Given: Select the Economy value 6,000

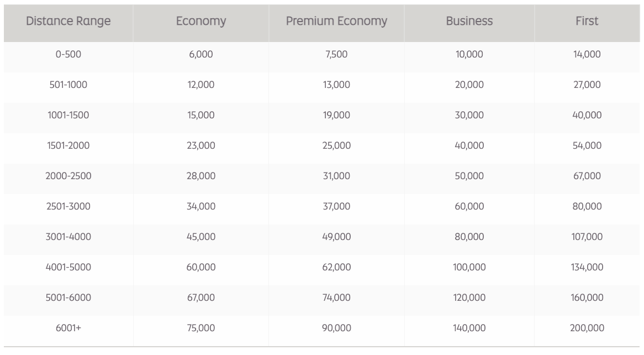Looking at the screenshot, I should tap(201, 55).
